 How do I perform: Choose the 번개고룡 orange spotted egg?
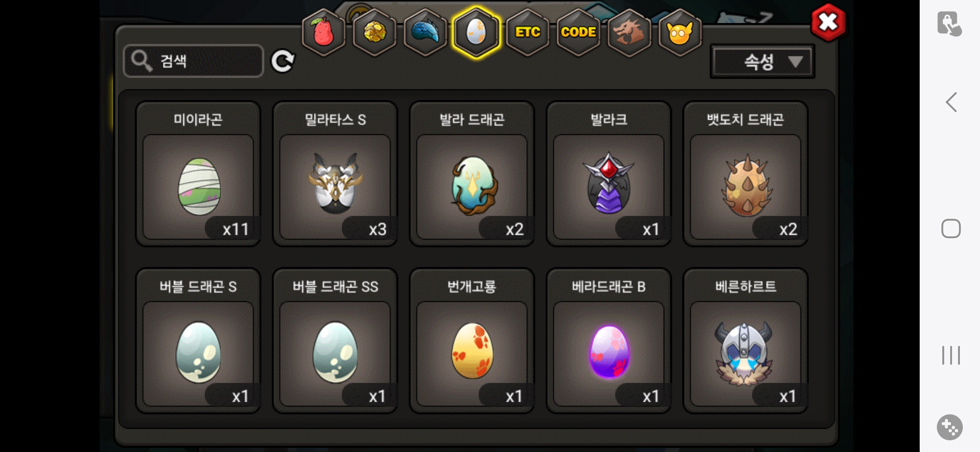[472, 341]
